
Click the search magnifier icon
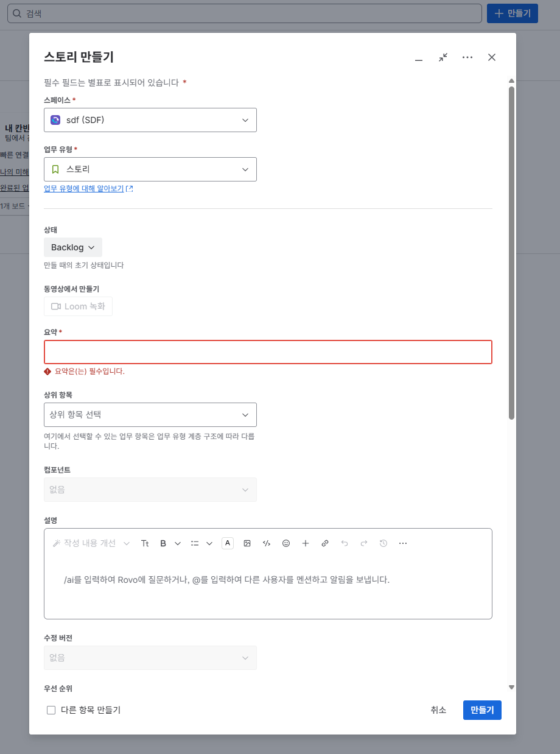tap(17, 13)
